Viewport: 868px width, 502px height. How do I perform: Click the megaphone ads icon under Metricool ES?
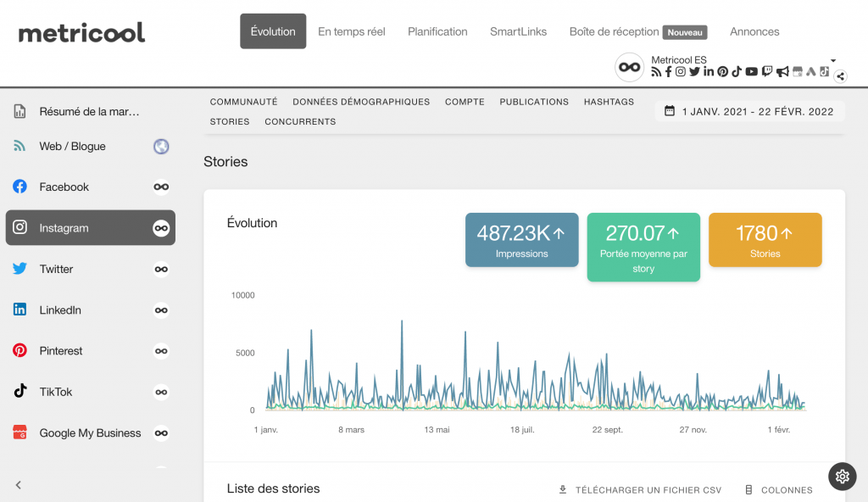click(782, 72)
